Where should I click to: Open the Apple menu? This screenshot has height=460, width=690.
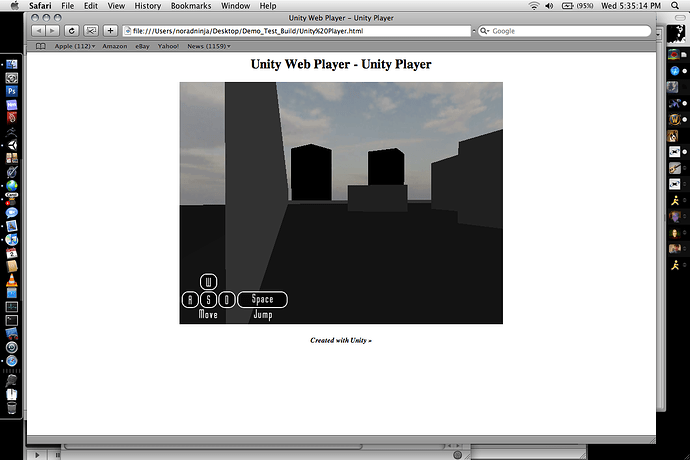(x=15, y=6)
